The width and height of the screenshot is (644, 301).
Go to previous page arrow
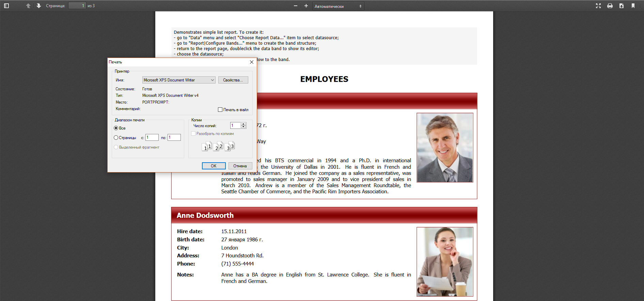pos(28,6)
